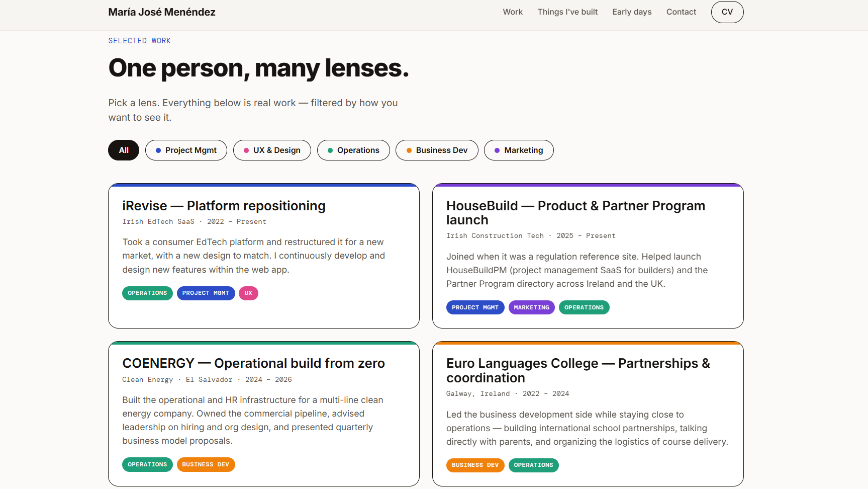Navigate to the Contact link
This screenshot has height=489, width=868.
coord(681,12)
